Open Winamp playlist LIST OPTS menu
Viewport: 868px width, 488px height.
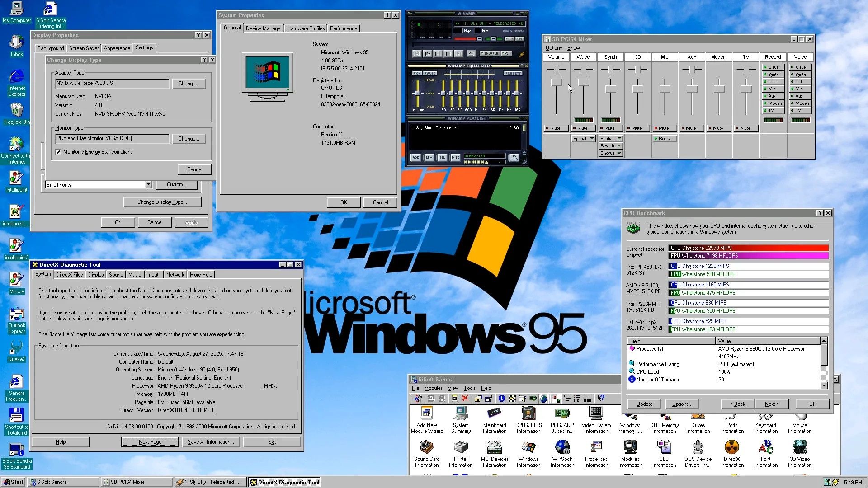pos(514,157)
